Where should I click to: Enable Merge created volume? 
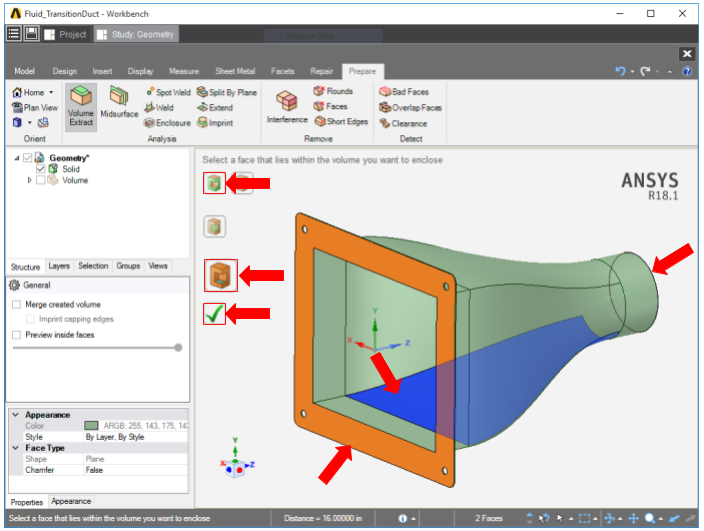[x=17, y=304]
